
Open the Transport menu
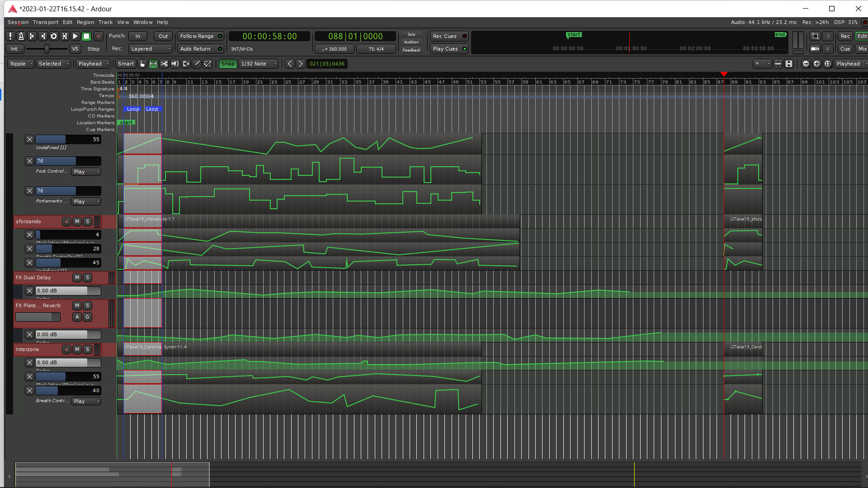[45, 22]
